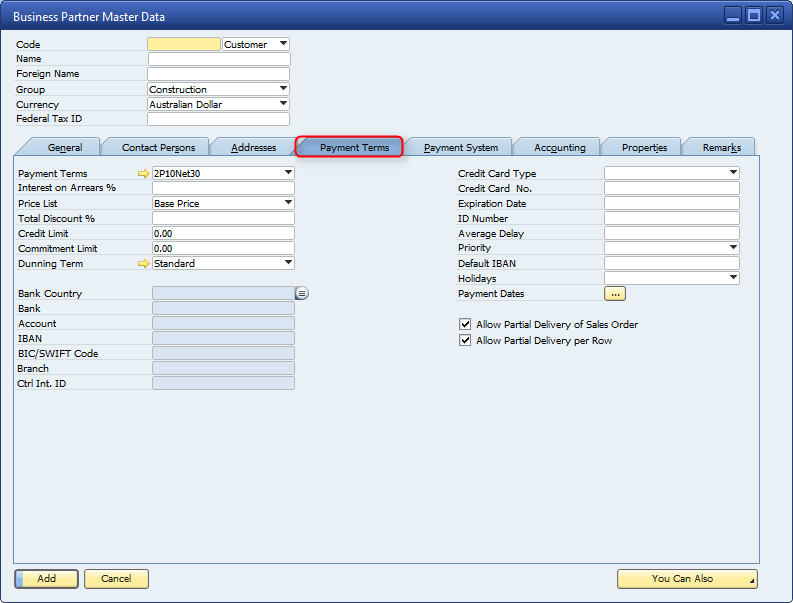Click the Payment Terms link arrow icon

(144, 174)
